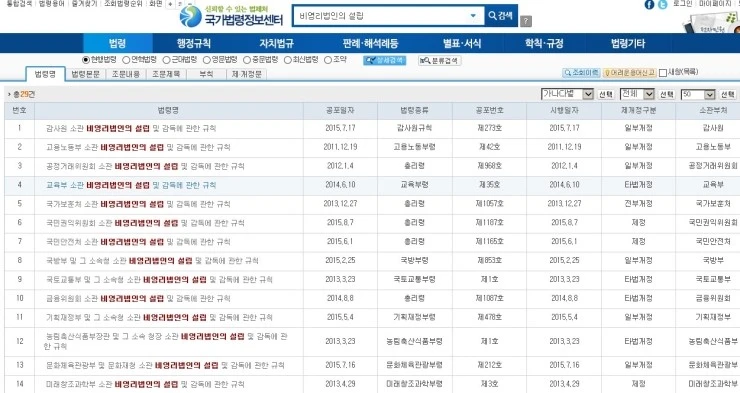Select the 중문법령 radio button

click(247, 60)
